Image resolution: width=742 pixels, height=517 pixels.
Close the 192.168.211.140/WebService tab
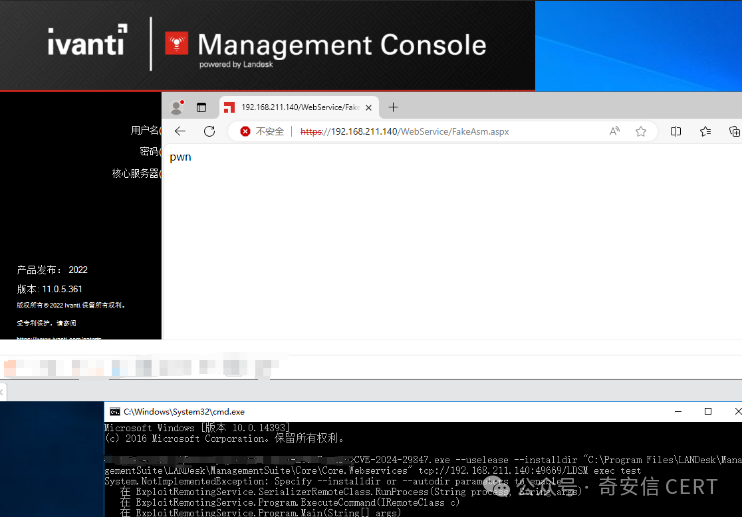pos(369,108)
